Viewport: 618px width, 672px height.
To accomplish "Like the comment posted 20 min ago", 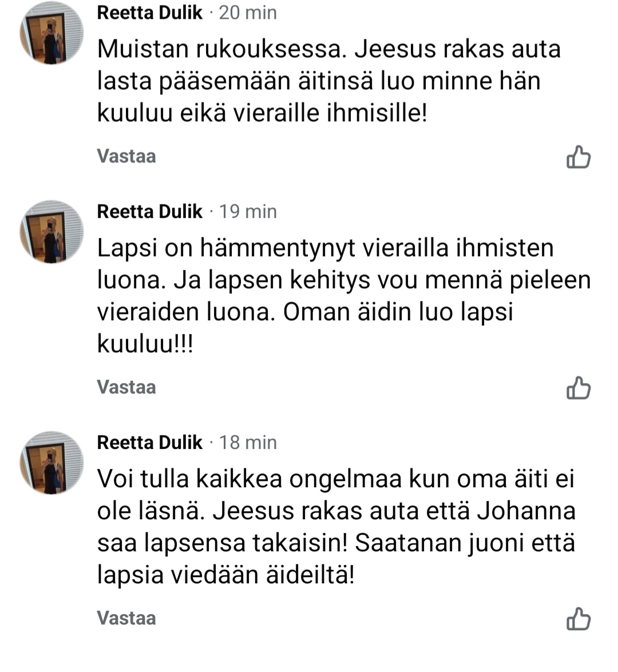I will tap(578, 157).
